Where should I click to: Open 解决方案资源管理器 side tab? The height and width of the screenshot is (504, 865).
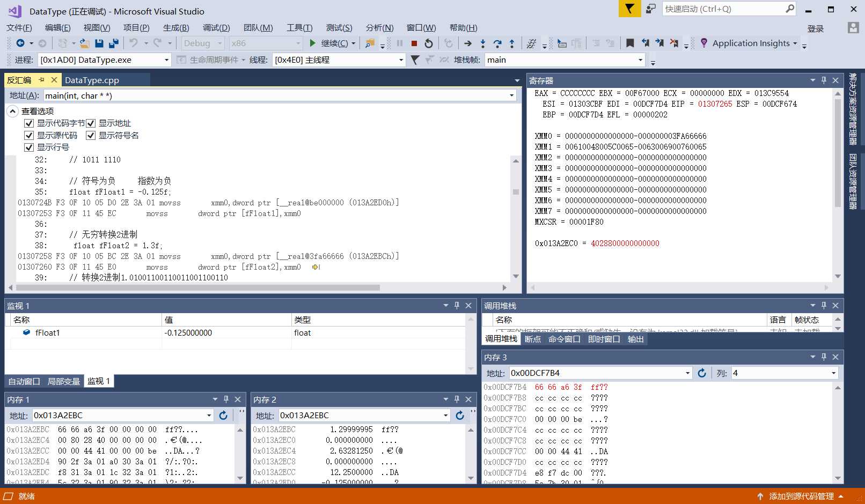pos(853,109)
